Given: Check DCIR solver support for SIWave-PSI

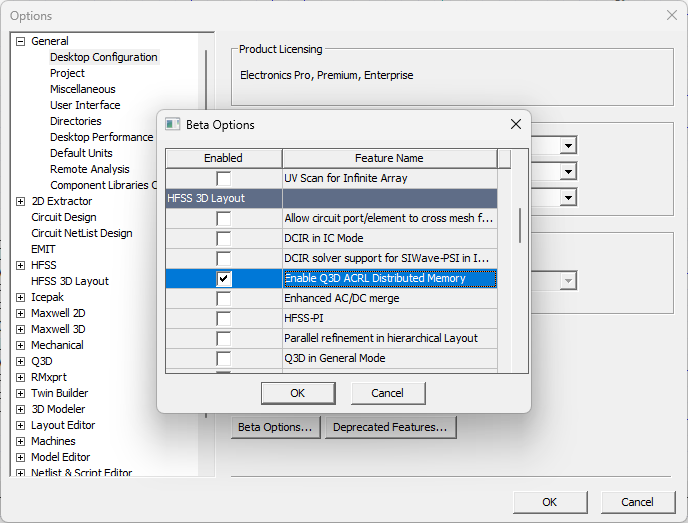Looking at the screenshot, I should [224, 258].
